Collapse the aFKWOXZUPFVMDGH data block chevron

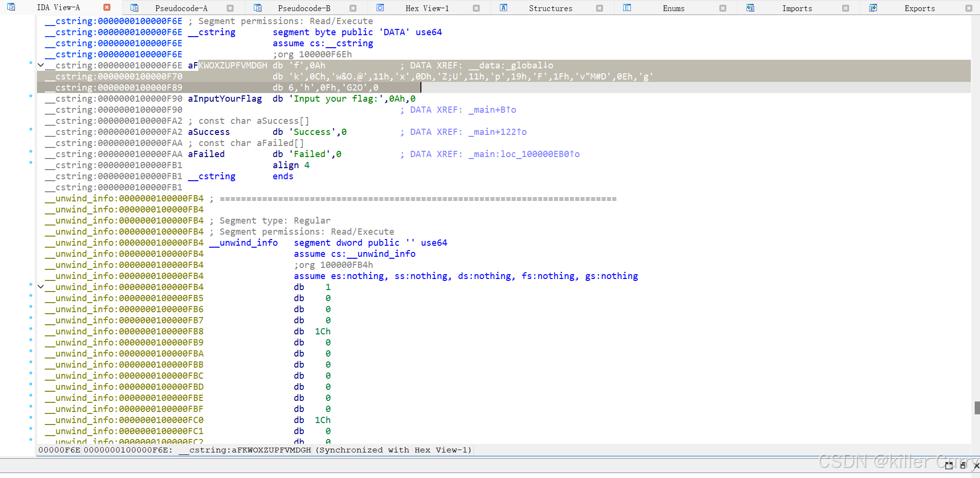tap(40, 65)
